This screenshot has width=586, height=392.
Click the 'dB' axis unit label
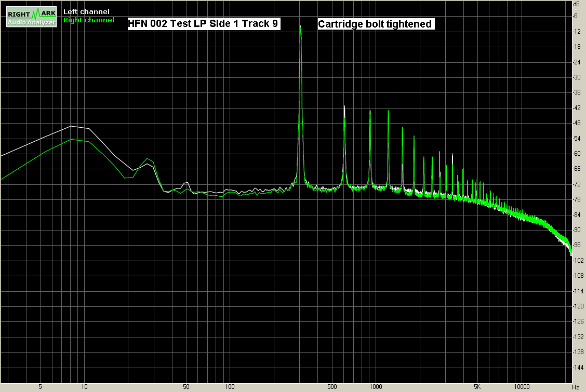[x=576, y=4]
